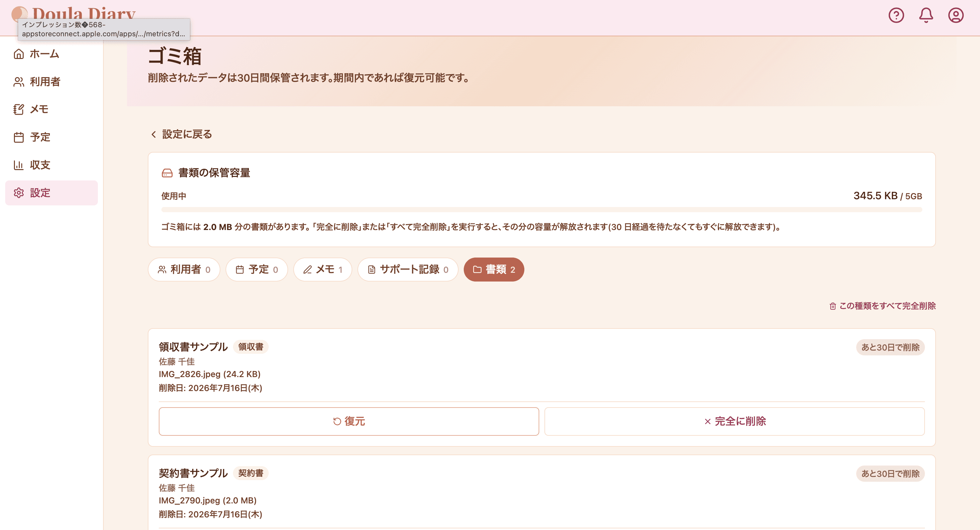The width and height of the screenshot is (980, 530).
Task: Click file name IMG_2826.jpeg (24.2 KB)
Action: pyautogui.click(x=210, y=374)
